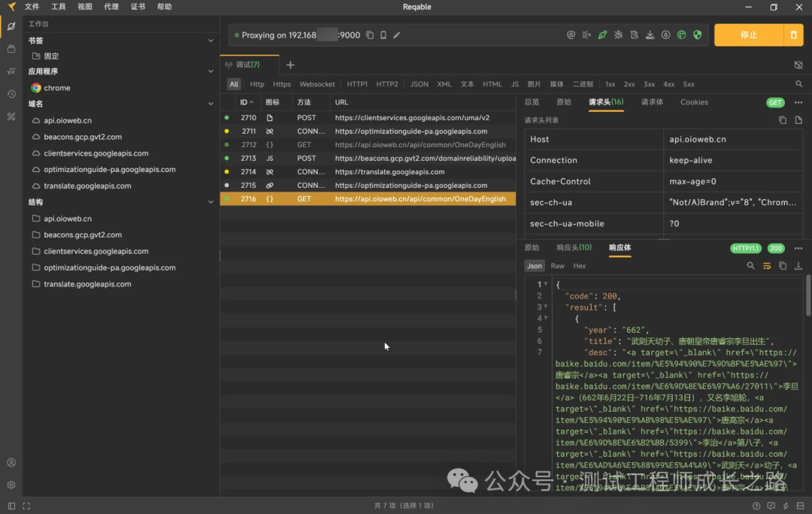Open the 文件 menu
Screen dimensions: 812x514
click(x=32, y=7)
